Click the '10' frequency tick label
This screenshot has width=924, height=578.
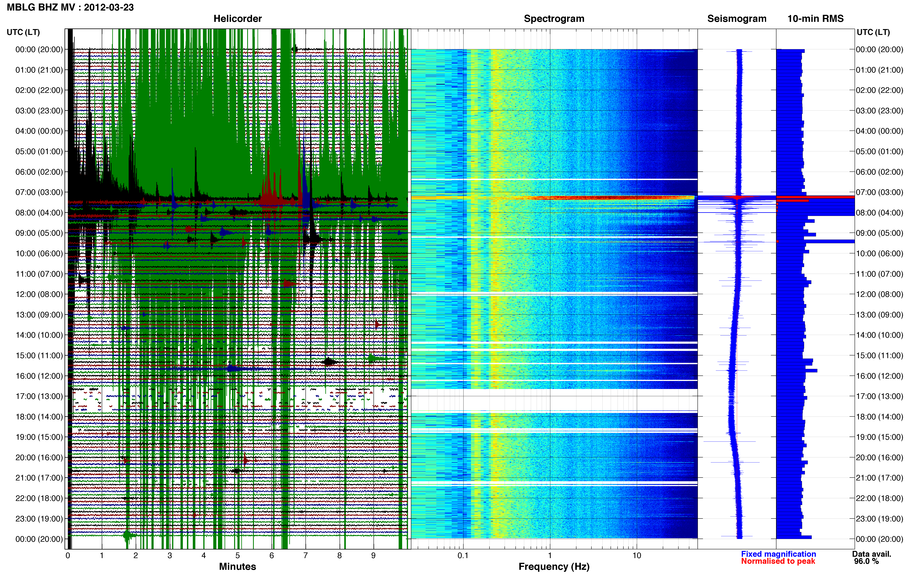pos(636,555)
